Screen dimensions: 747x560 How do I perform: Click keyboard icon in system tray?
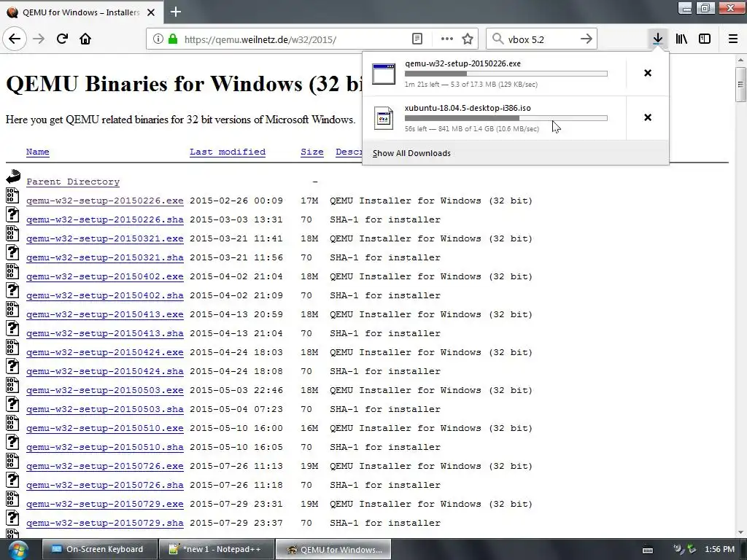coord(648,550)
